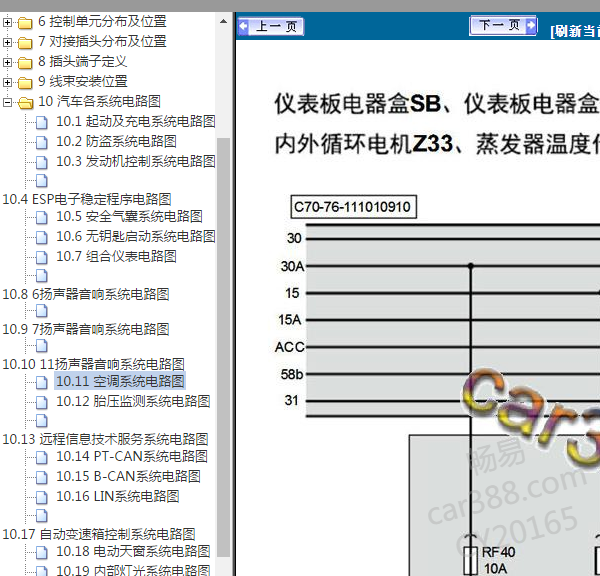The image size is (600, 576).
Task: Click page icon of 10.5 安全气囊系统电路图
Action: [x=42, y=217]
